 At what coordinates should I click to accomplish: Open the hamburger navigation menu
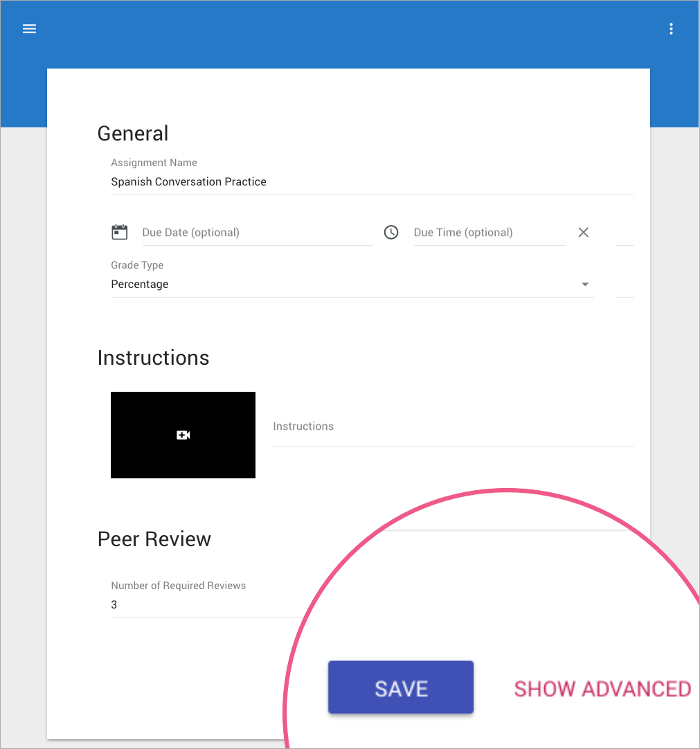pyautogui.click(x=29, y=29)
